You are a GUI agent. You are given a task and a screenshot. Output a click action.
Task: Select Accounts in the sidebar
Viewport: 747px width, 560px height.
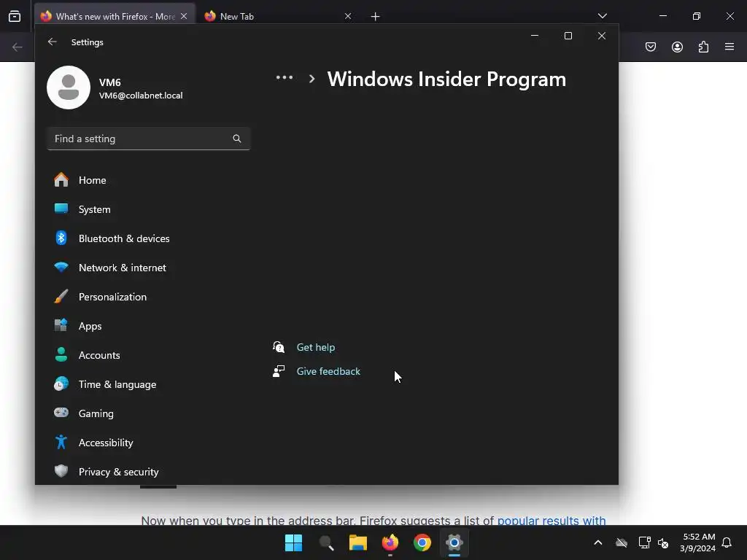(x=149, y=355)
